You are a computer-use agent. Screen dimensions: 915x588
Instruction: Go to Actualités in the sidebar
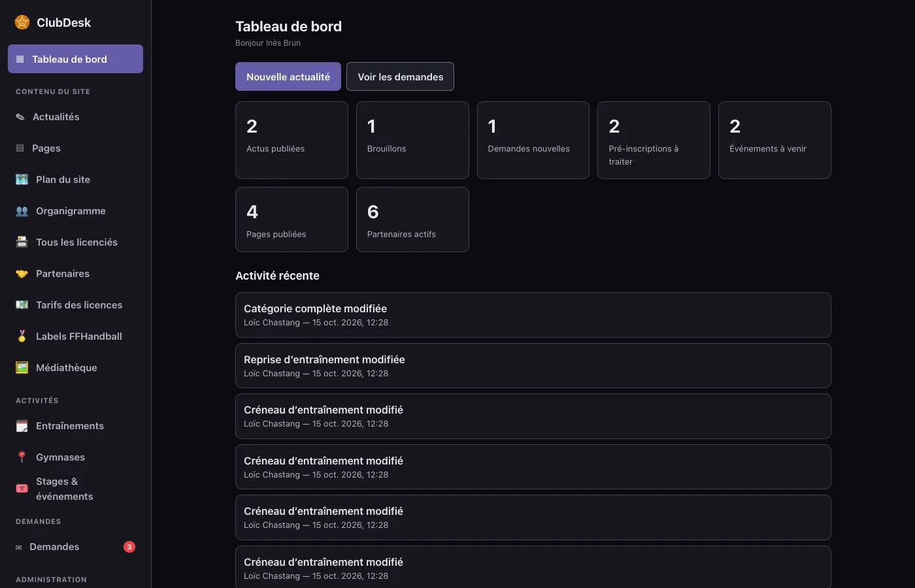click(x=75, y=117)
